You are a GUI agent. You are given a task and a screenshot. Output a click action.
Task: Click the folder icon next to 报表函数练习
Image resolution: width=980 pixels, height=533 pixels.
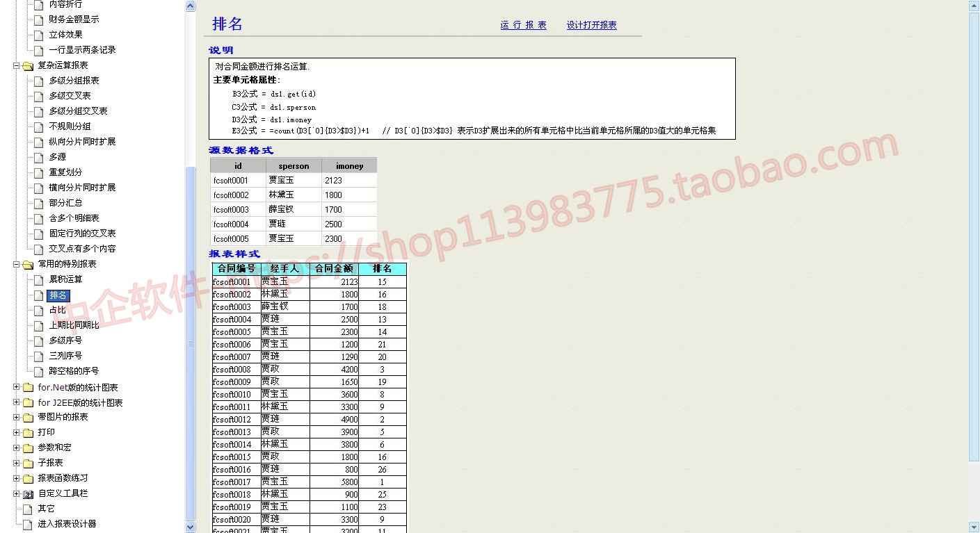tap(28, 479)
